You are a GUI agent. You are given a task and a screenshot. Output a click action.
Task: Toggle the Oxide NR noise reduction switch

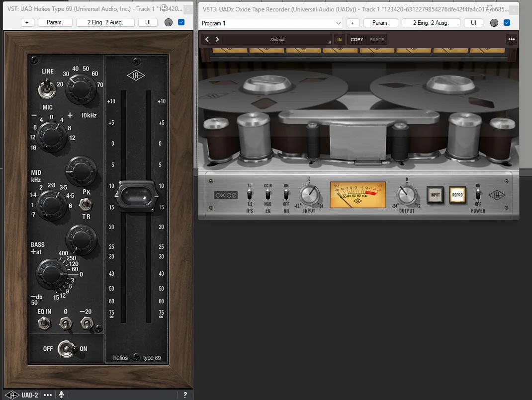[x=286, y=195]
